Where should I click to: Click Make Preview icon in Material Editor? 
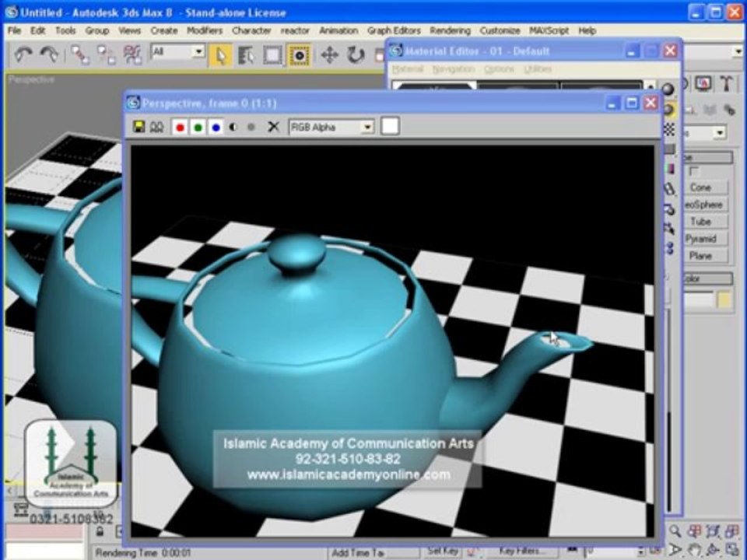[x=669, y=189]
